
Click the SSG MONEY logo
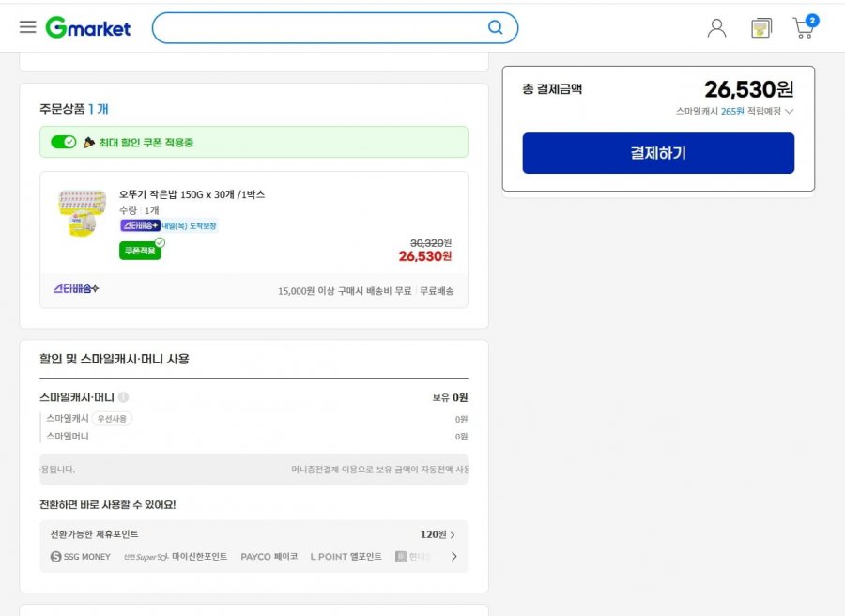(81, 557)
